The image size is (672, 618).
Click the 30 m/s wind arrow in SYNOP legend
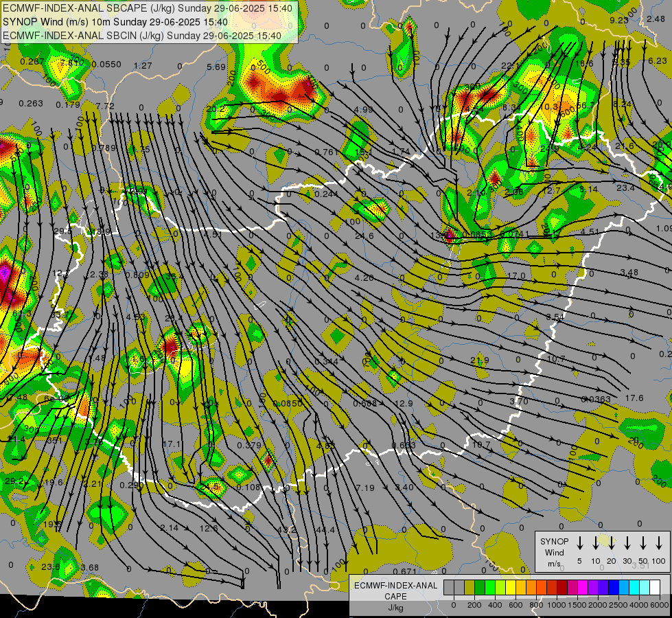pyautogui.click(x=627, y=543)
